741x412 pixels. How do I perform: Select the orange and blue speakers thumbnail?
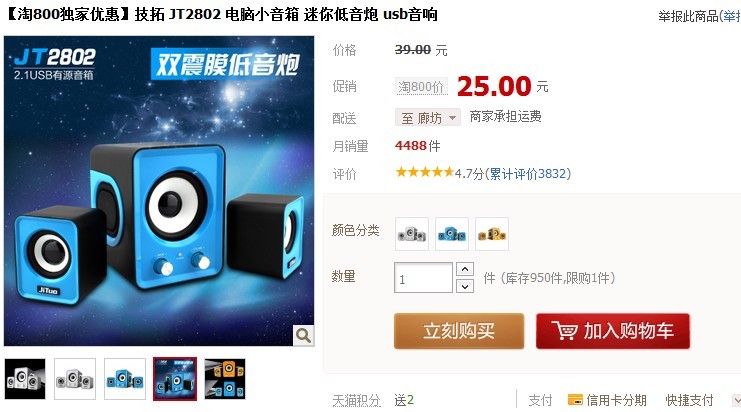pos(225,379)
